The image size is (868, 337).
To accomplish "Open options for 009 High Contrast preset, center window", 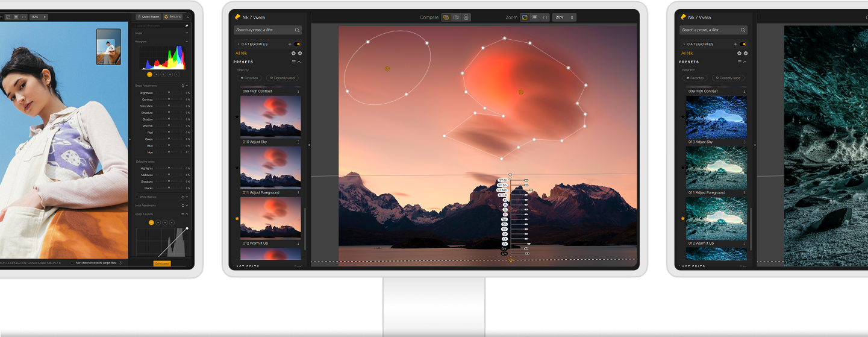I will (x=298, y=91).
